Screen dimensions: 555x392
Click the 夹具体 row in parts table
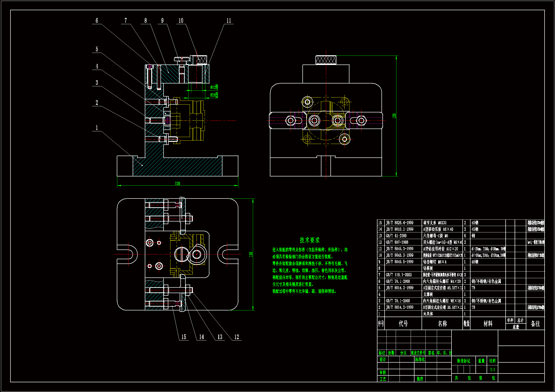point(428,314)
